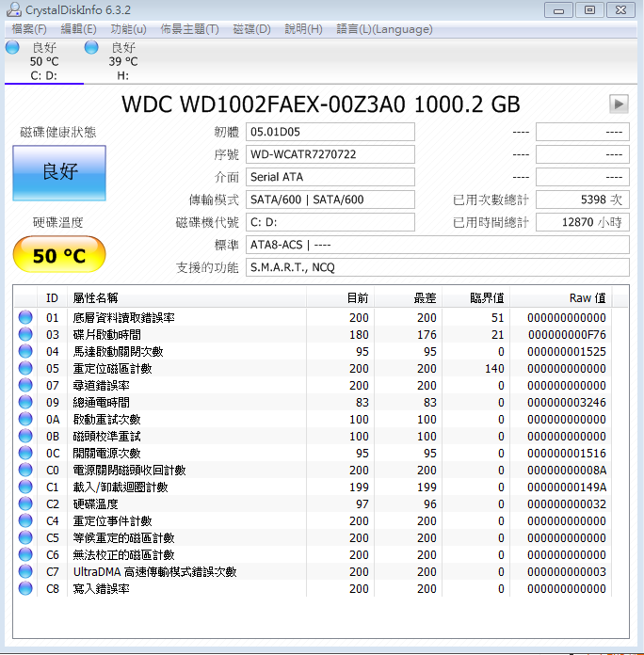The height and width of the screenshot is (655, 644).
Task: Click status orb of attribute C0
Action: (25, 470)
